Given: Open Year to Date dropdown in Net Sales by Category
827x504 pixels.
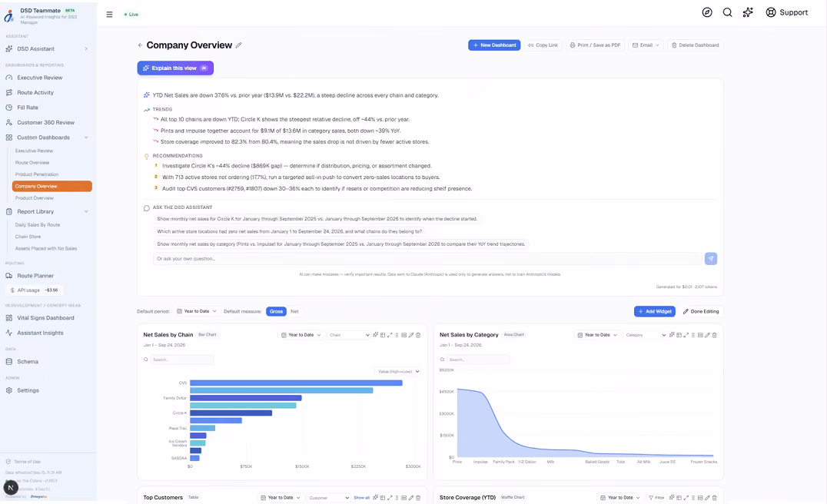Looking at the screenshot, I should pos(597,335).
